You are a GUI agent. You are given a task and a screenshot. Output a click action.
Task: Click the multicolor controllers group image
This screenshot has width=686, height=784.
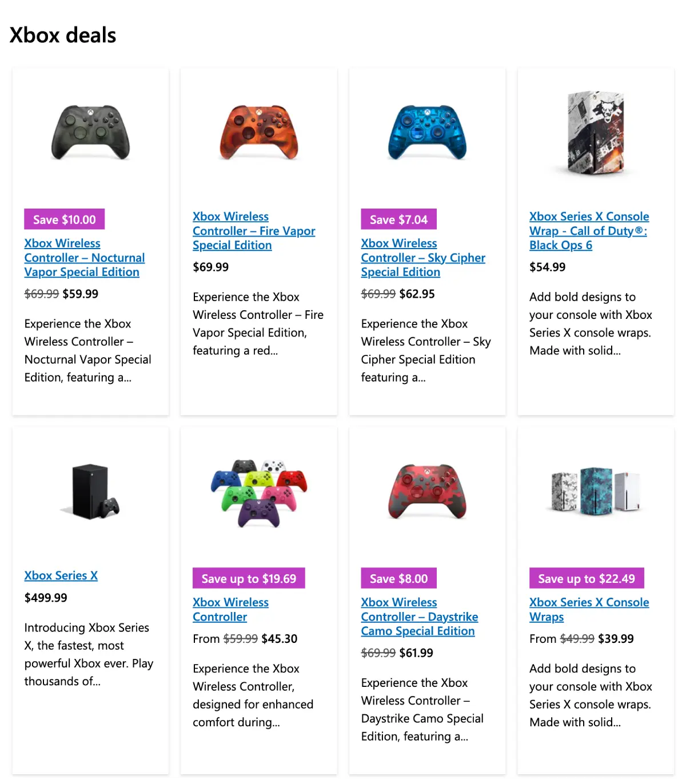click(259, 493)
